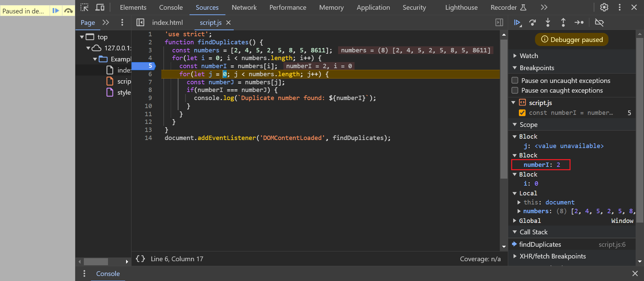Switch to the Network tab
Screen dimensions: 644x281
tap(244, 7)
